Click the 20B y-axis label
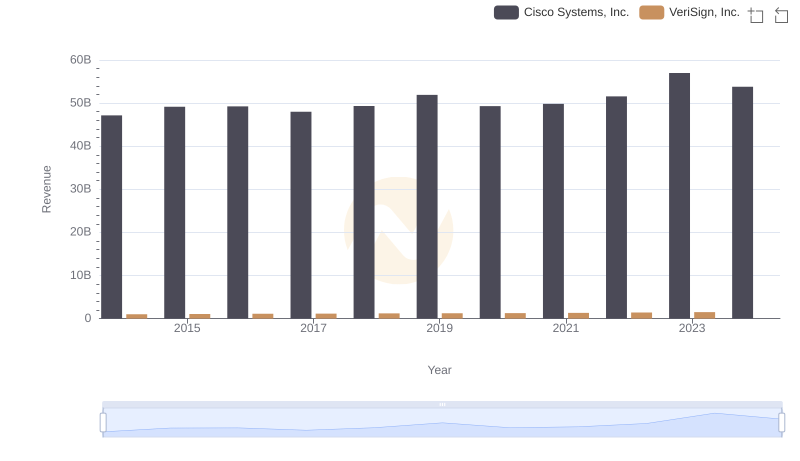The width and height of the screenshot is (800, 461). tap(81, 232)
